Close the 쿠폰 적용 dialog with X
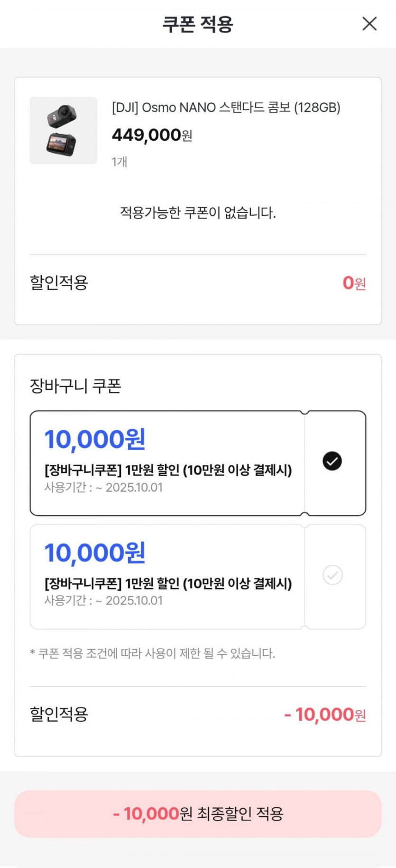396x868 pixels. click(369, 24)
